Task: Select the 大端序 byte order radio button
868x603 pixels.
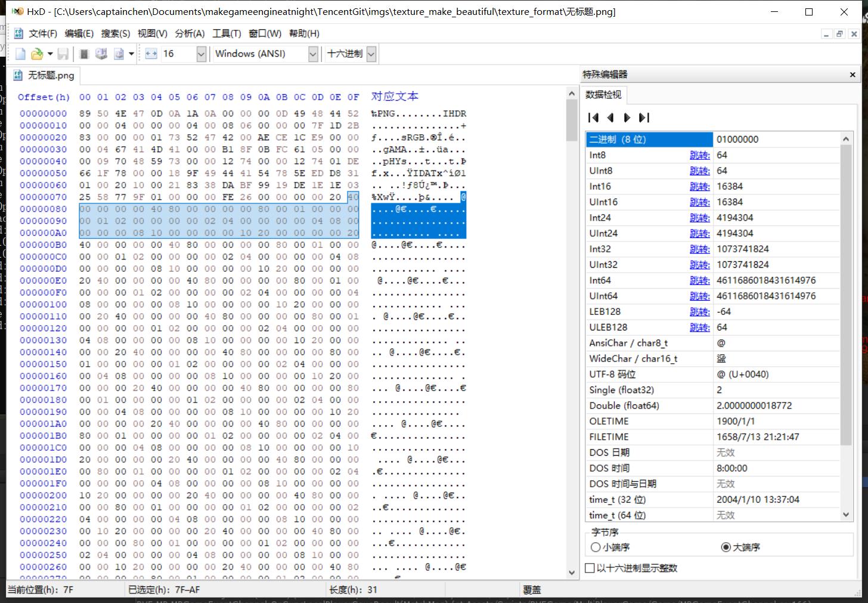Action: tap(740, 547)
